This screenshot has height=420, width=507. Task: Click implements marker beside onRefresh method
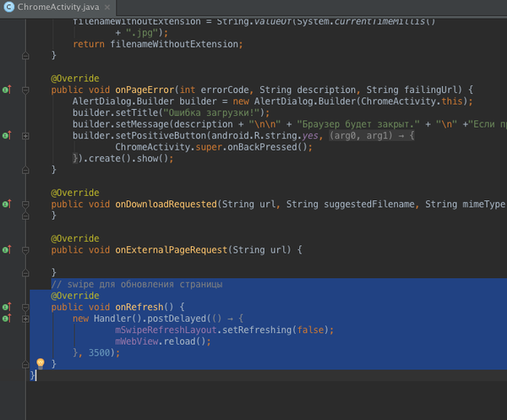(7, 307)
